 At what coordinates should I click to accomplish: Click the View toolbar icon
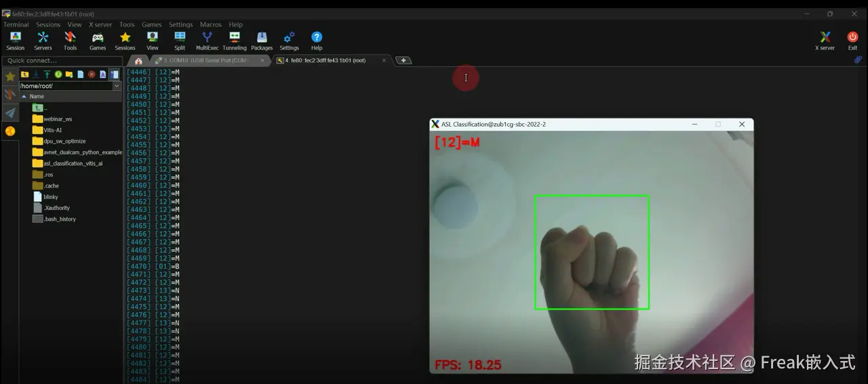click(153, 41)
